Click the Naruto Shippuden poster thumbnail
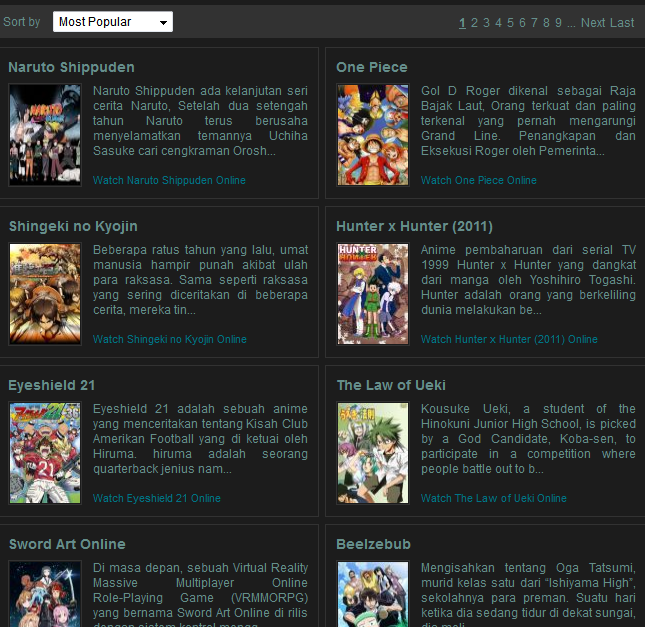The image size is (645, 627). pos(45,135)
